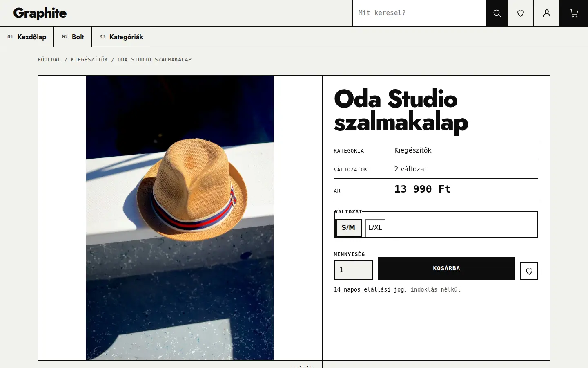The height and width of the screenshot is (368, 588).
Task: Open the Kategóriák menu item
Action: point(121,37)
